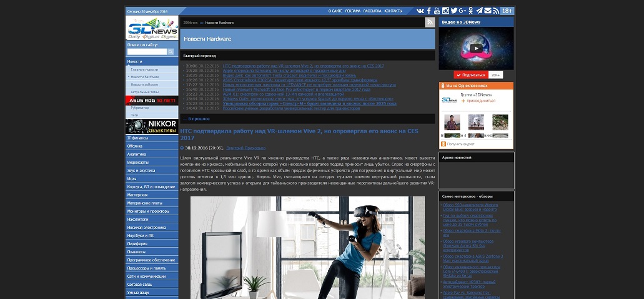Viewport: 644px width, 299px height.
Task: Click the 3DNews logo
Action: (152, 28)
